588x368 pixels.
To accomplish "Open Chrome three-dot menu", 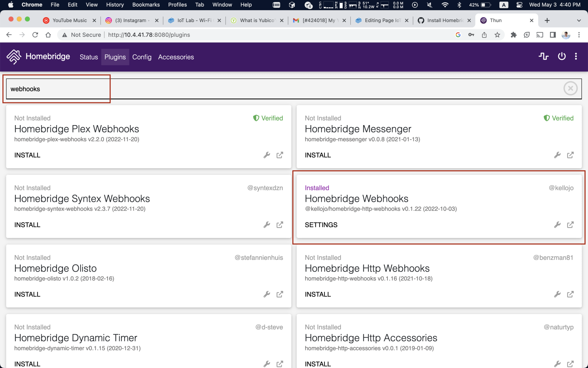I will [579, 35].
